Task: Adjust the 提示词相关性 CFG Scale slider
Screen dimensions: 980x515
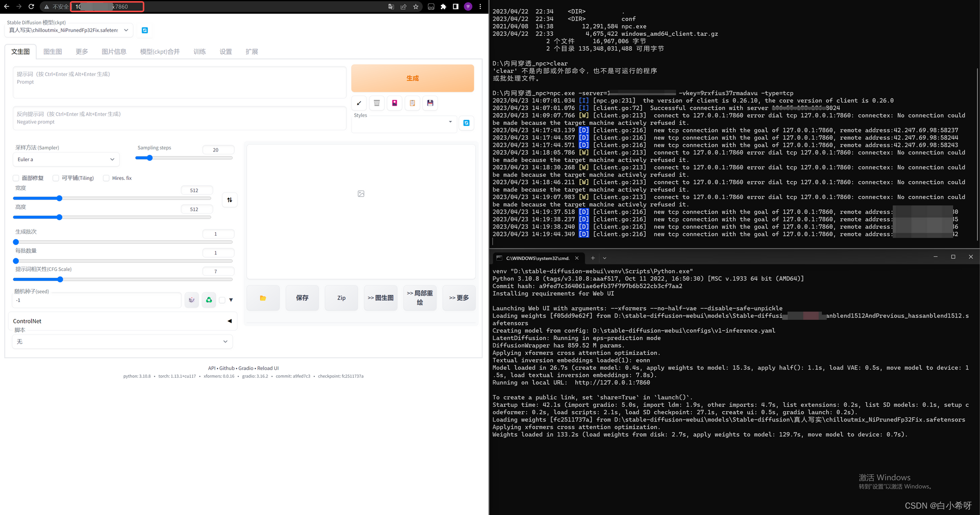Action: (x=123, y=279)
